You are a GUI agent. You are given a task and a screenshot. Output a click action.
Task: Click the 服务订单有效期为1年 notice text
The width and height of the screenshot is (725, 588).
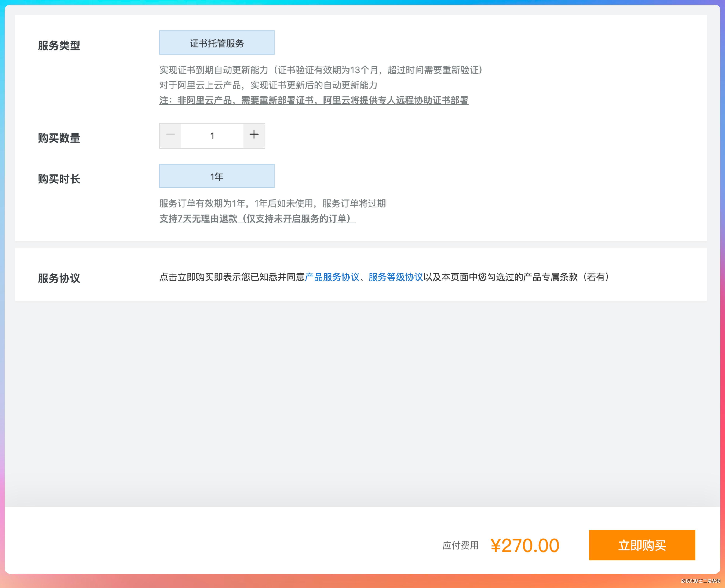coord(272,204)
